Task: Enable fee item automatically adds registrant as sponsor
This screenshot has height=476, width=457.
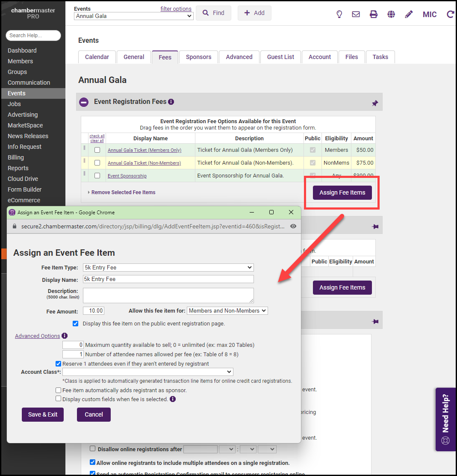Action: coord(58,390)
